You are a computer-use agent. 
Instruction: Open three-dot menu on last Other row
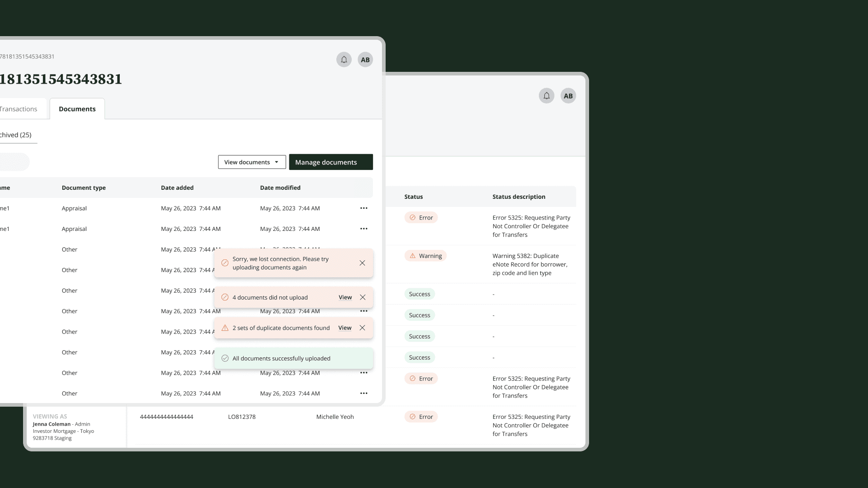click(x=364, y=394)
